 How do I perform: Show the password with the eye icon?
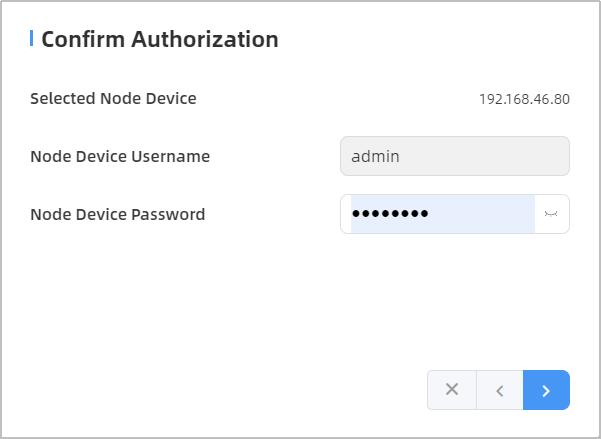point(551,214)
